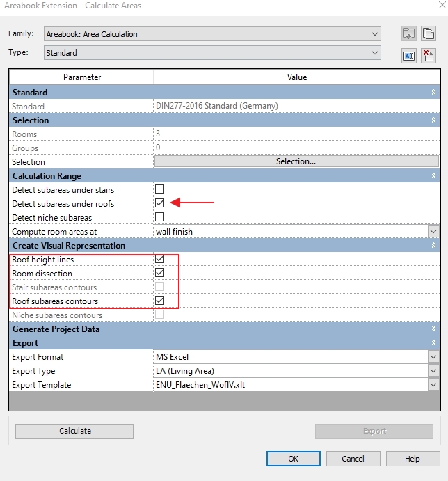
Task: Click the Cancel button
Action: click(353, 459)
